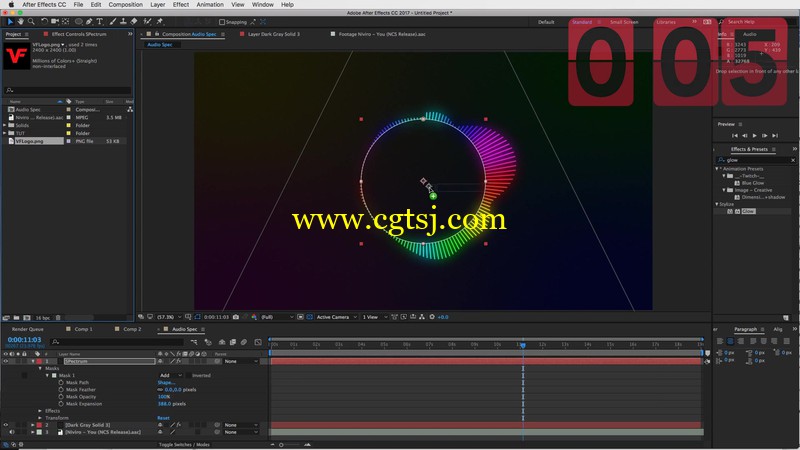Screen dimensions: 800x450
Task: Open SPectrum layer Parent None dropdown
Action: coord(241,361)
